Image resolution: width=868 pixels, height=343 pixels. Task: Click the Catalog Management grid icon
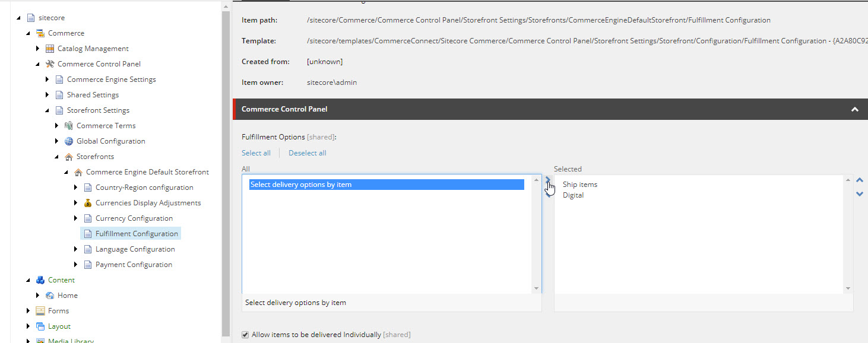tap(50, 49)
